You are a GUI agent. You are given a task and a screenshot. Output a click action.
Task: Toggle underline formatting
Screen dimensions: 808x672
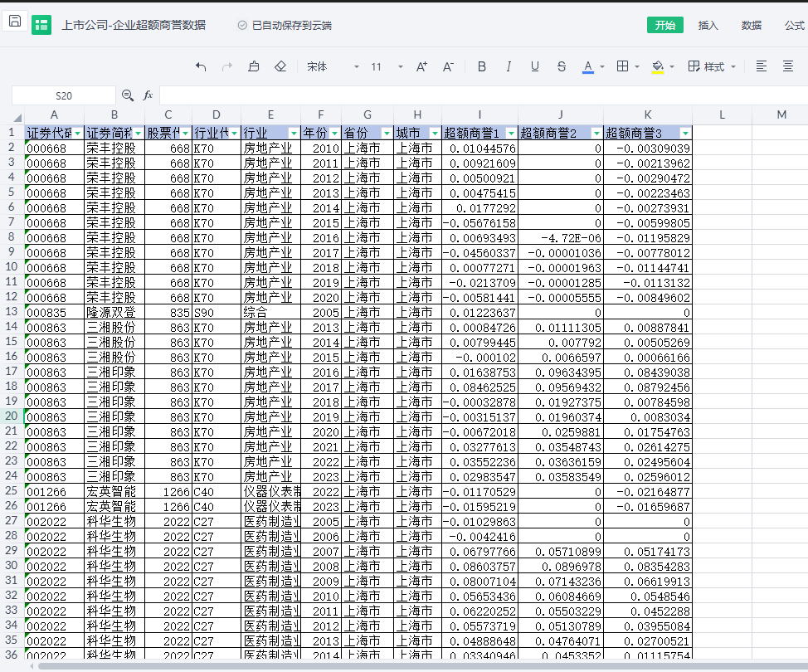point(535,66)
